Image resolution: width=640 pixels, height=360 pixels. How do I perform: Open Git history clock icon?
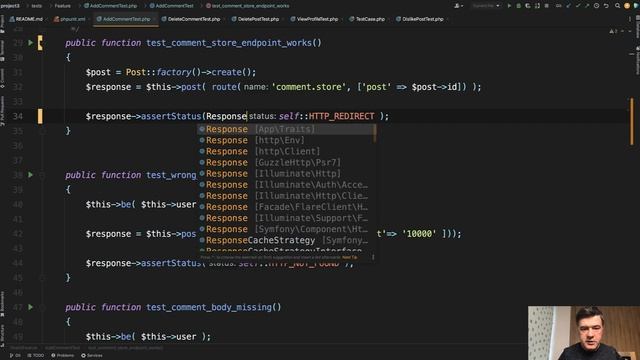coord(596,6)
